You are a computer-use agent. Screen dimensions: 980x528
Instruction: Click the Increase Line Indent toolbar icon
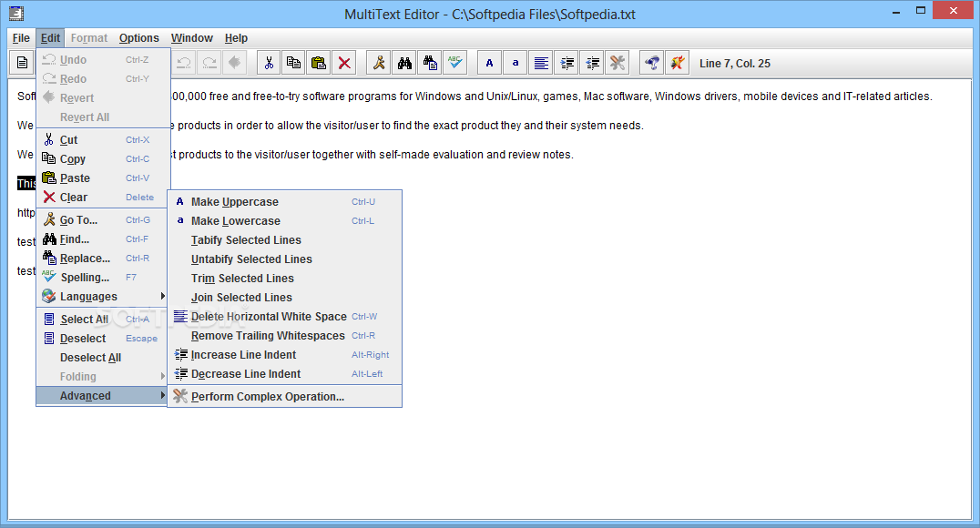coord(567,63)
